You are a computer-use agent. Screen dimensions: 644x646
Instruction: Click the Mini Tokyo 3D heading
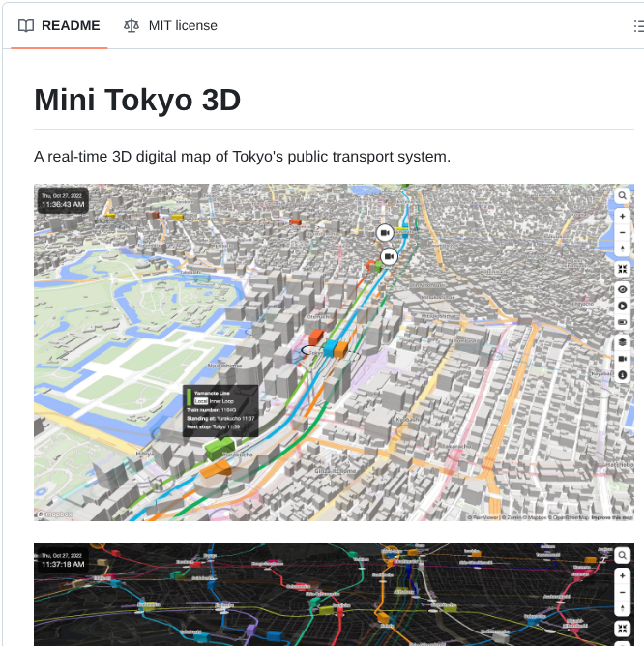pyautogui.click(x=137, y=101)
